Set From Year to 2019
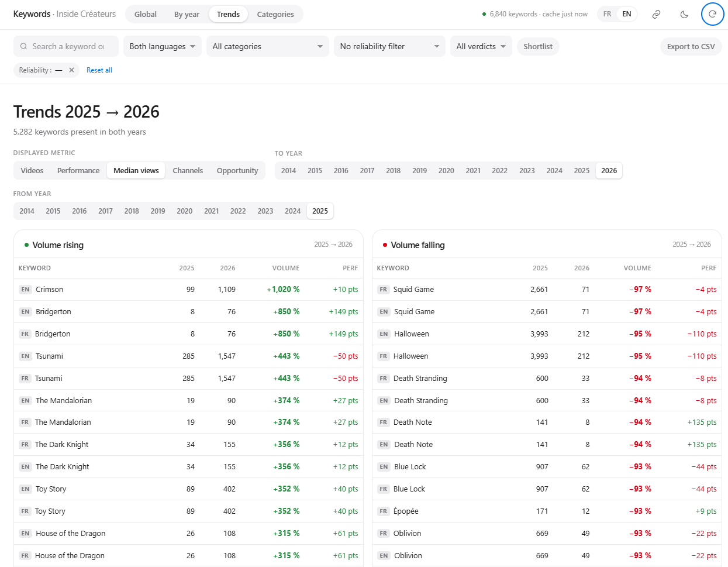Viewport: 728px width, 567px height. (x=158, y=211)
